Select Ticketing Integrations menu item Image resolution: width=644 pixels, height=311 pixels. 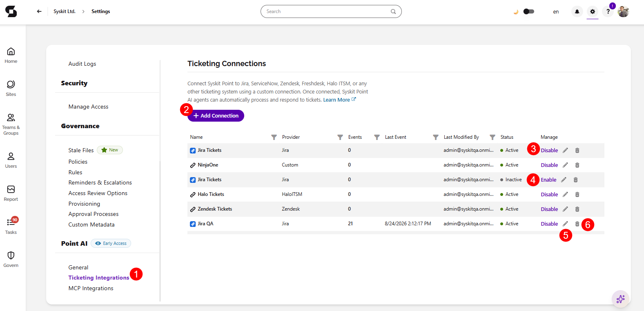pyautogui.click(x=98, y=278)
